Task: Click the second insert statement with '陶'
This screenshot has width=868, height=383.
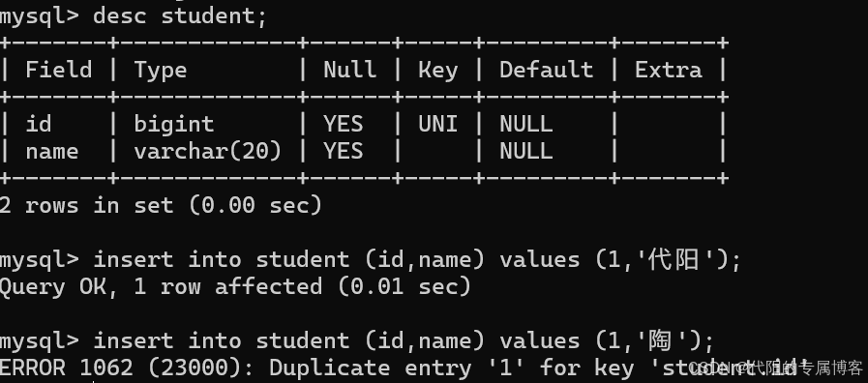Action: pos(356,340)
